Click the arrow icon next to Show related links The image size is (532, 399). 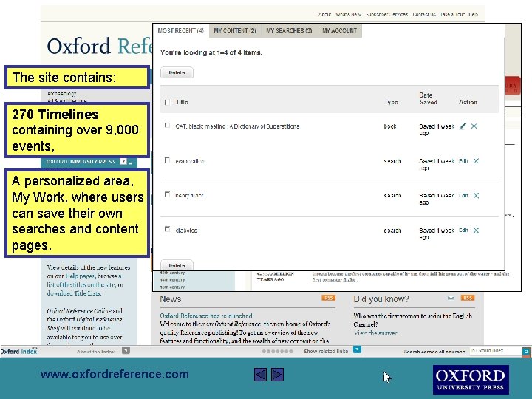pos(357,349)
